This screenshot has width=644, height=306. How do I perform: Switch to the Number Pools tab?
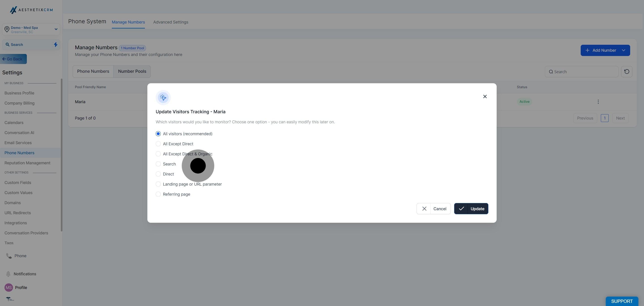(x=132, y=71)
